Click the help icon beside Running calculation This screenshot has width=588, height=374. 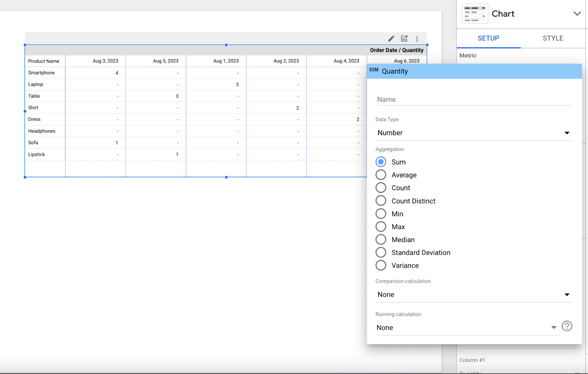pos(567,326)
